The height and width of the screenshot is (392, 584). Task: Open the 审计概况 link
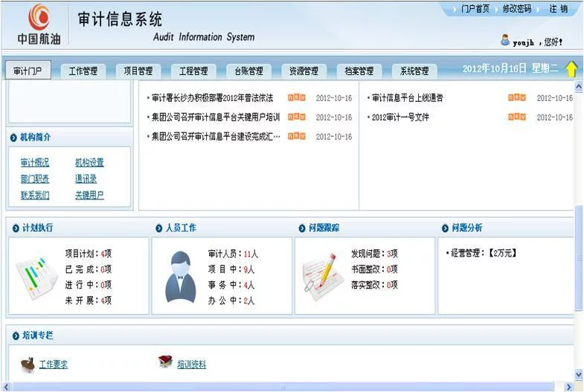coord(35,163)
